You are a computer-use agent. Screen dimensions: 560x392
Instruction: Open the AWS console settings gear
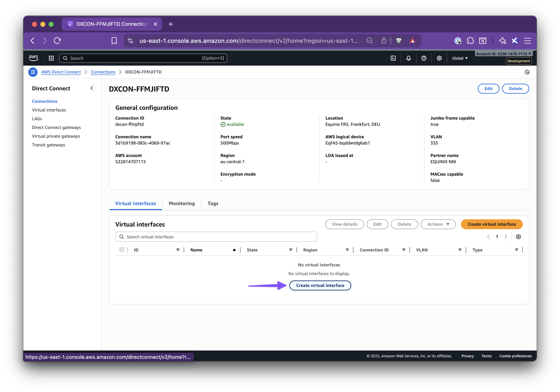point(439,58)
